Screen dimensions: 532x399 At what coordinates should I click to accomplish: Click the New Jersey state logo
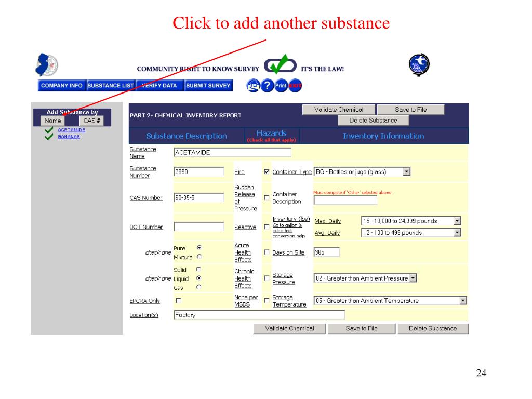(x=47, y=64)
